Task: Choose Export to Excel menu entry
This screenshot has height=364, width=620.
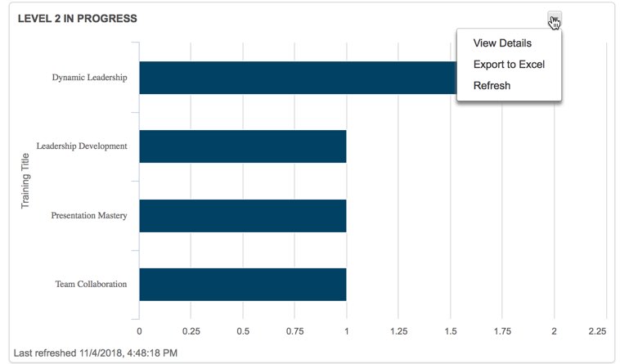Action: pos(509,65)
